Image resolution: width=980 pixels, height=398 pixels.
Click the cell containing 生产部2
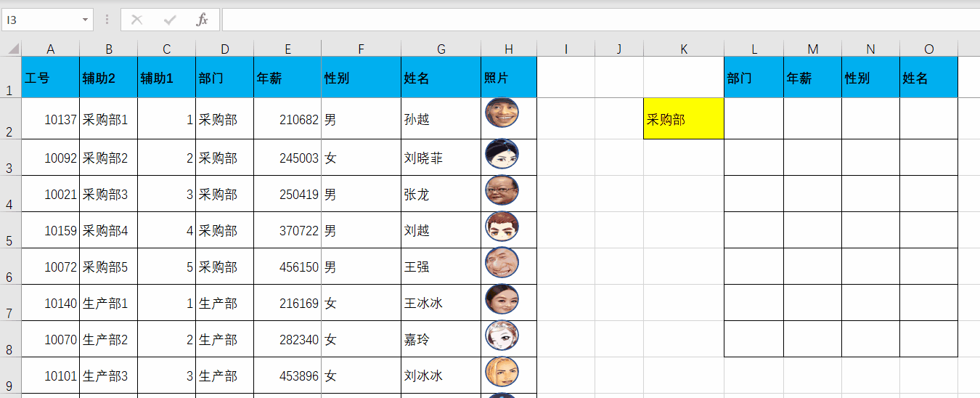[108, 339]
